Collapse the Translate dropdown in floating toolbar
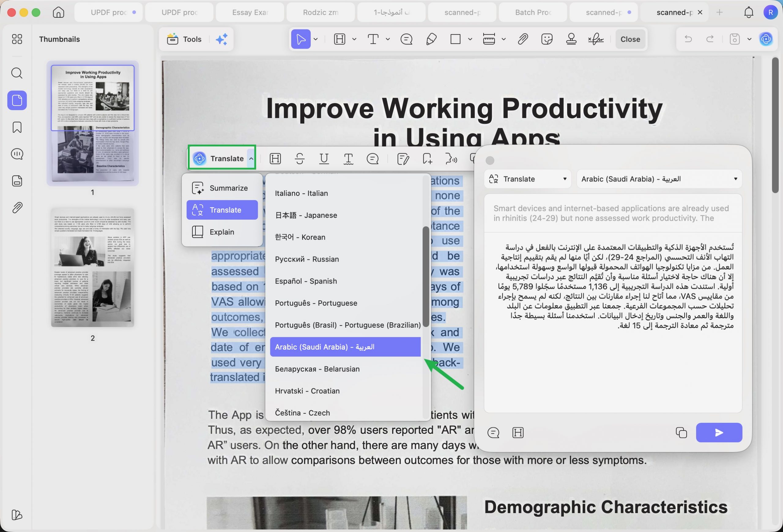 click(x=251, y=159)
